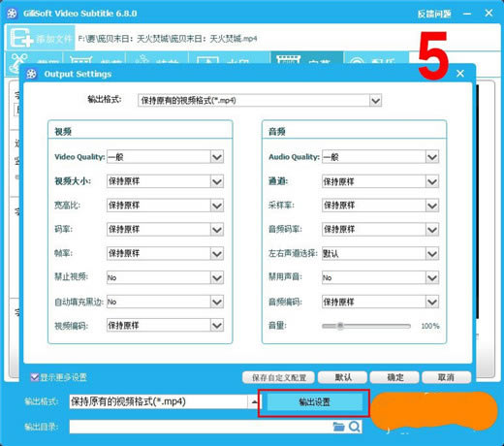Click the Add File film icon
This screenshot has width=504, height=446.
pos(21,38)
